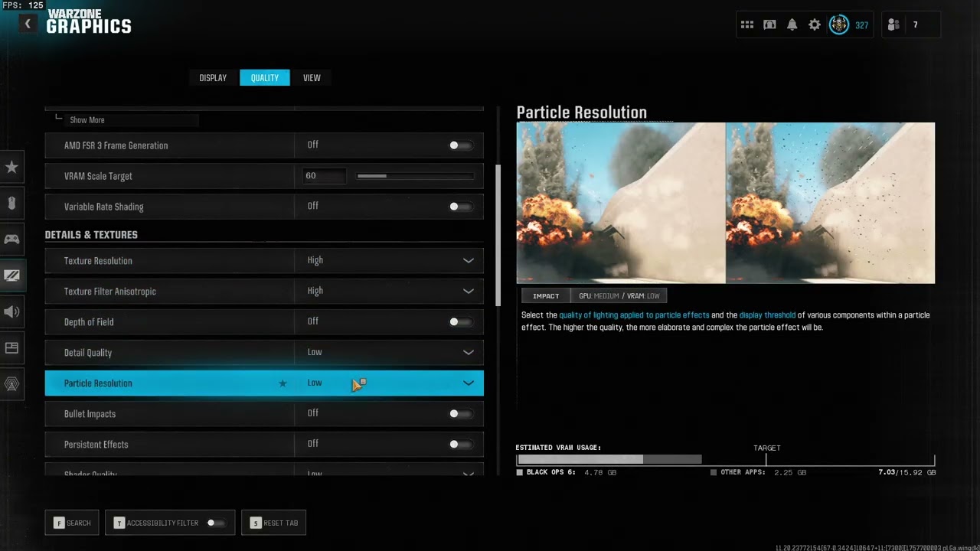
Task: Click the Depth of Field label
Action: tap(89, 322)
